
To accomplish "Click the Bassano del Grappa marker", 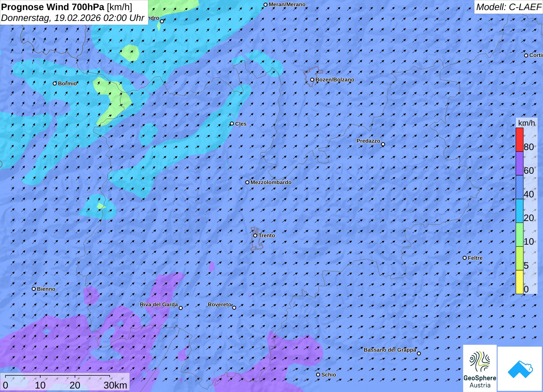I will point(419,353).
